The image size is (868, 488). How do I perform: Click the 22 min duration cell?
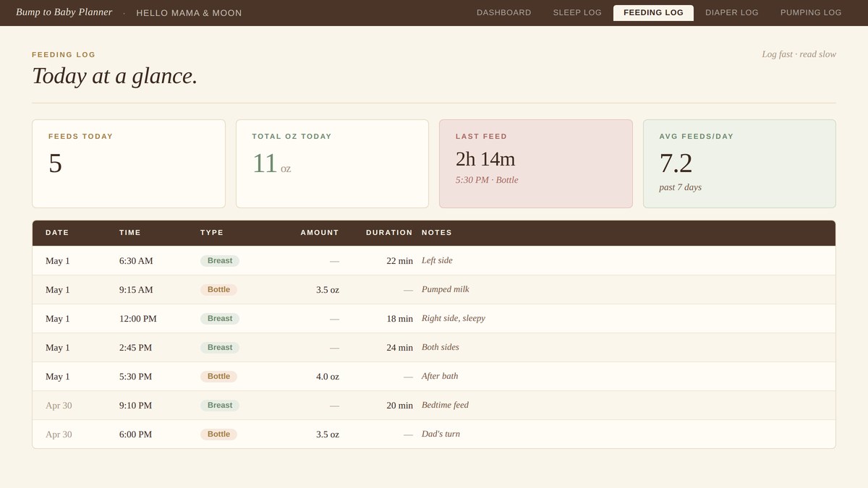click(x=399, y=261)
